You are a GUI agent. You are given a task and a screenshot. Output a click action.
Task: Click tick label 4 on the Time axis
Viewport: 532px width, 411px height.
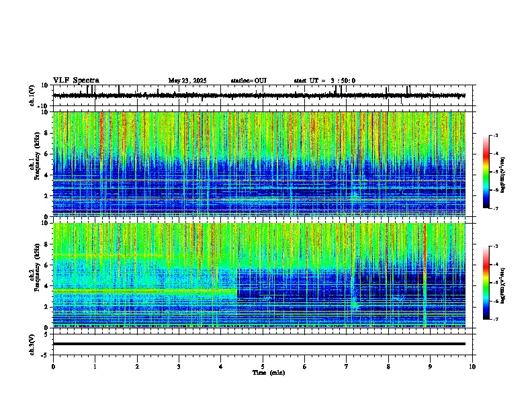click(221, 367)
